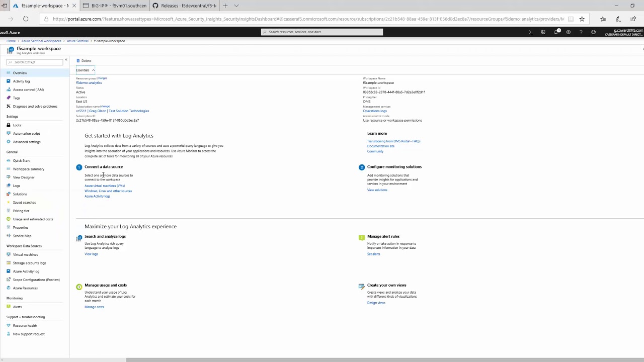The image size is (644, 362).
Task: Click the Logs icon in sidebar
Action: click(x=9, y=186)
